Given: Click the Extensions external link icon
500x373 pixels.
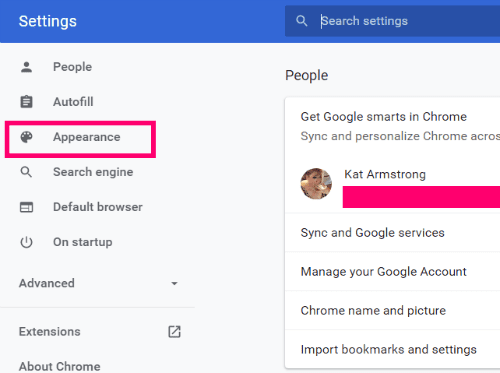Looking at the screenshot, I should (x=174, y=332).
